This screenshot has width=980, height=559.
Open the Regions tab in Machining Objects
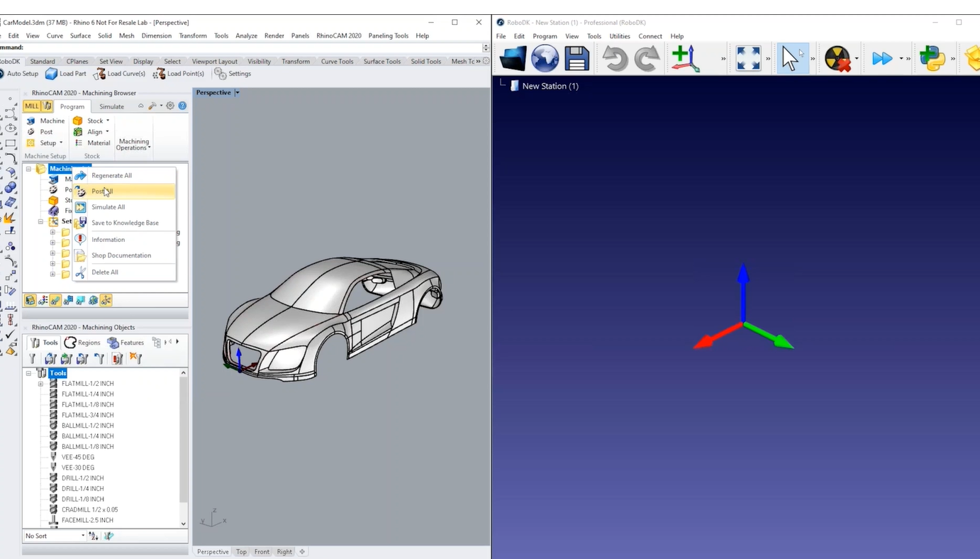coord(83,343)
